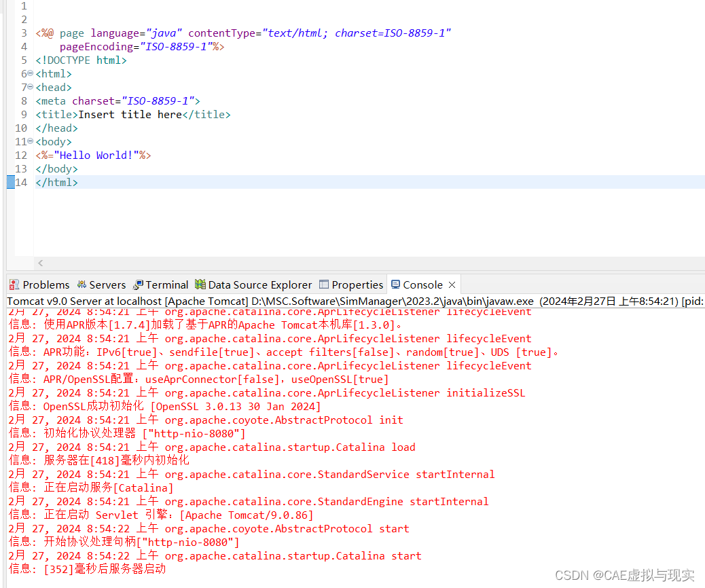The height and width of the screenshot is (588, 705).
Task: Collapse the html tag fold at line 6
Action: point(31,74)
